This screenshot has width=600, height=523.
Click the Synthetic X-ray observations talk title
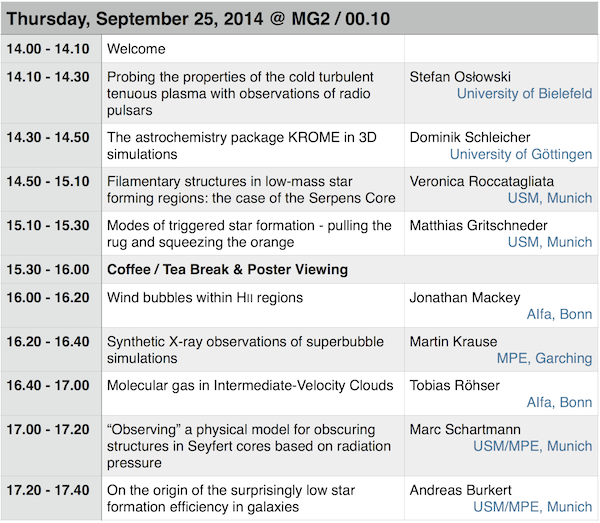point(245,350)
